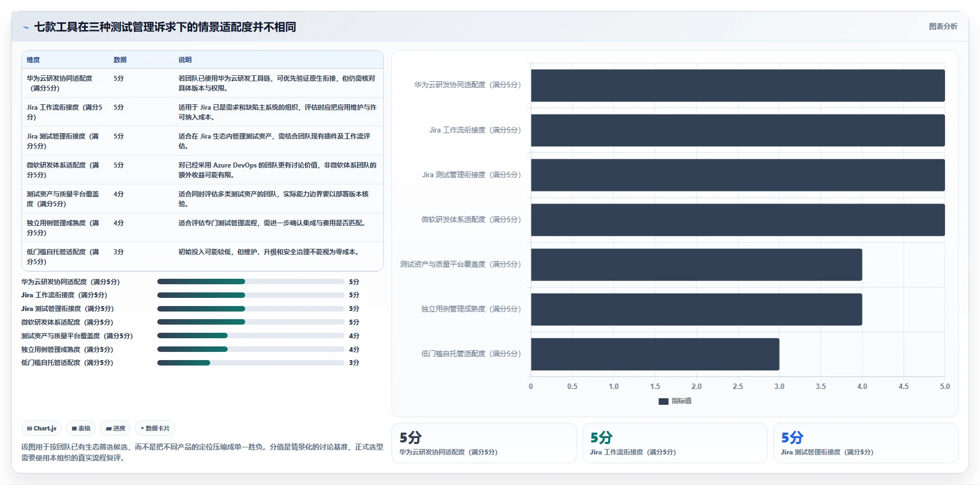Click the chart's y-axis label 微软研发体系适配度（满分5分）
Image resolution: width=980 pixels, height=485 pixels.
(x=471, y=220)
